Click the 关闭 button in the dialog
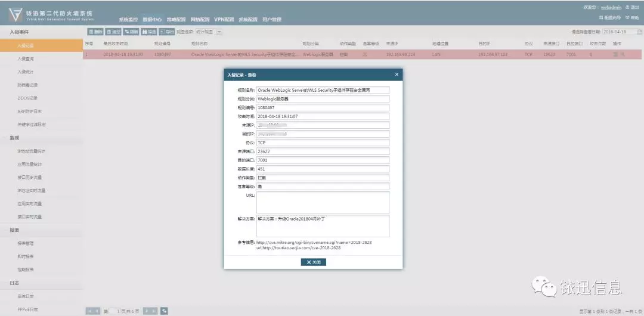This screenshot has height=316, width=644. (x=314, y=262)
